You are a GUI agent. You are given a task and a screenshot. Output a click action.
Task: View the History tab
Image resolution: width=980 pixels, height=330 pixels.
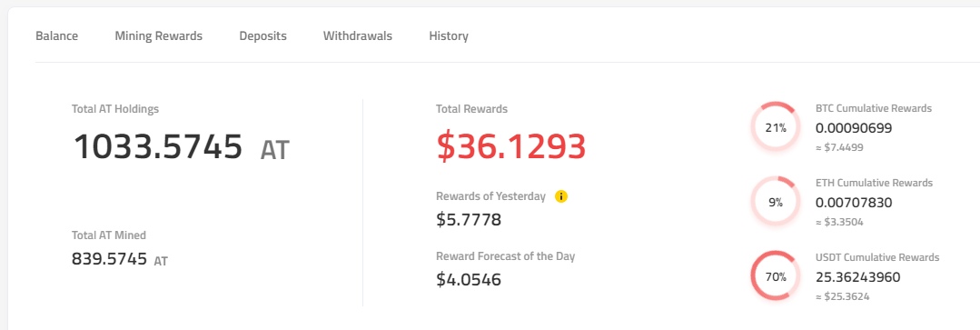(449, 35)
